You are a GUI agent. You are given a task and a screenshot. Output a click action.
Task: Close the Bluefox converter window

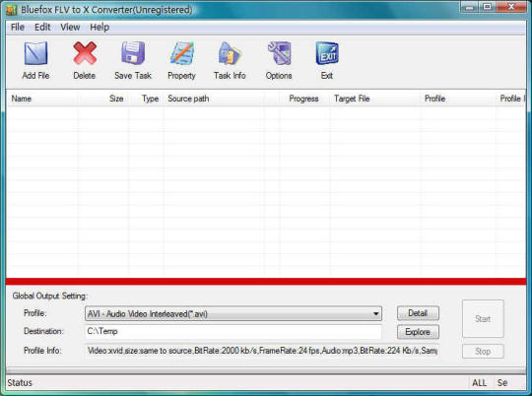coord(510,8)
